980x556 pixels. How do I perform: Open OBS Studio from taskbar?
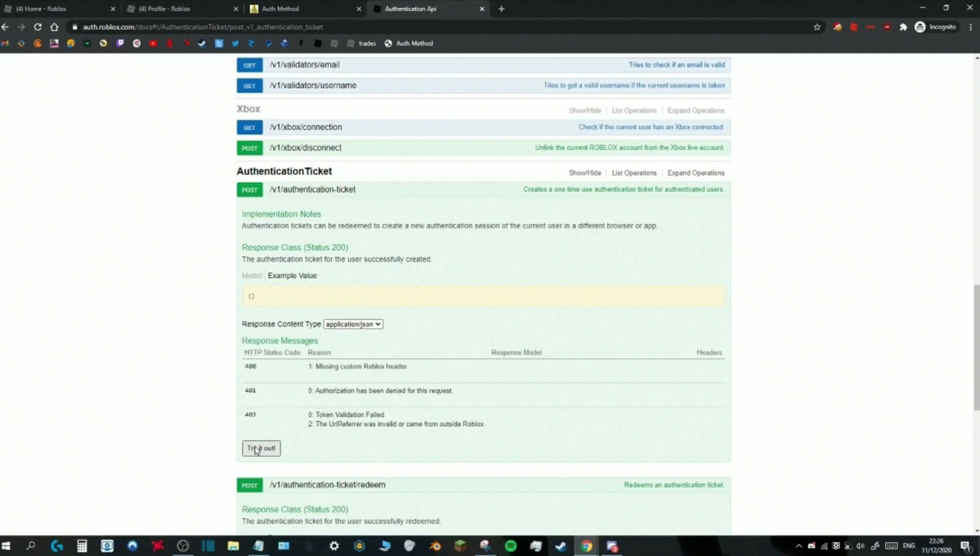pos(183,546)
